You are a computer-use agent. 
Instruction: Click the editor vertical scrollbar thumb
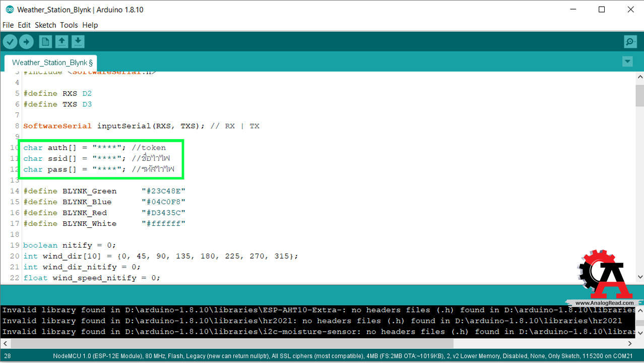coord(639,95)
